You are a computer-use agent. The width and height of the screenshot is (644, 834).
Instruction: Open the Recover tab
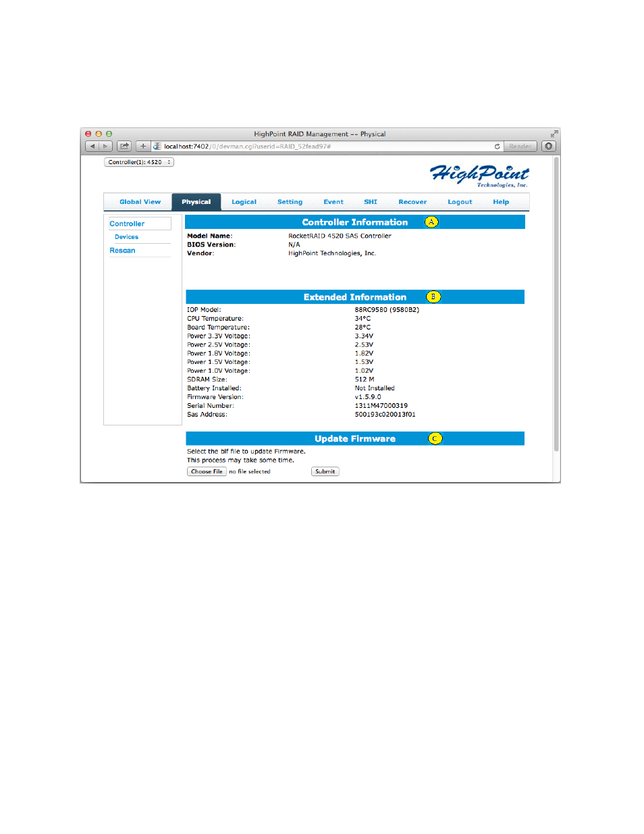click(412, 202)
